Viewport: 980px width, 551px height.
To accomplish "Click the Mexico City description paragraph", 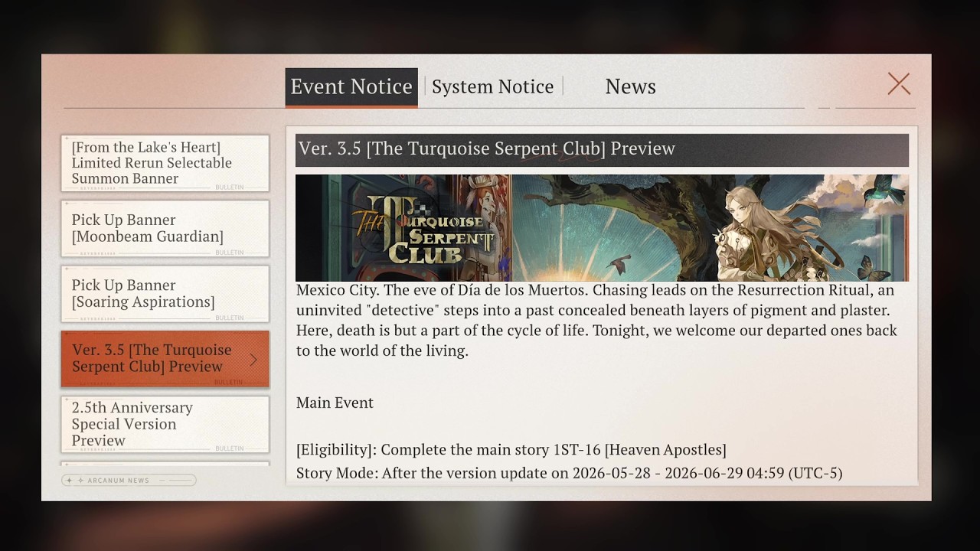I will pos(597,321).
